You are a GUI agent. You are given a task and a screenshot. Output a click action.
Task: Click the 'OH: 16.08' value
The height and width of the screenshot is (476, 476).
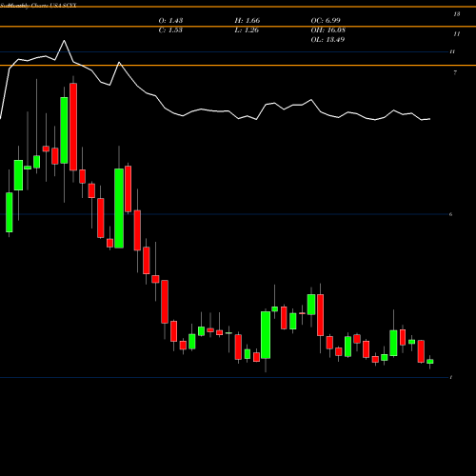[327, 30]
